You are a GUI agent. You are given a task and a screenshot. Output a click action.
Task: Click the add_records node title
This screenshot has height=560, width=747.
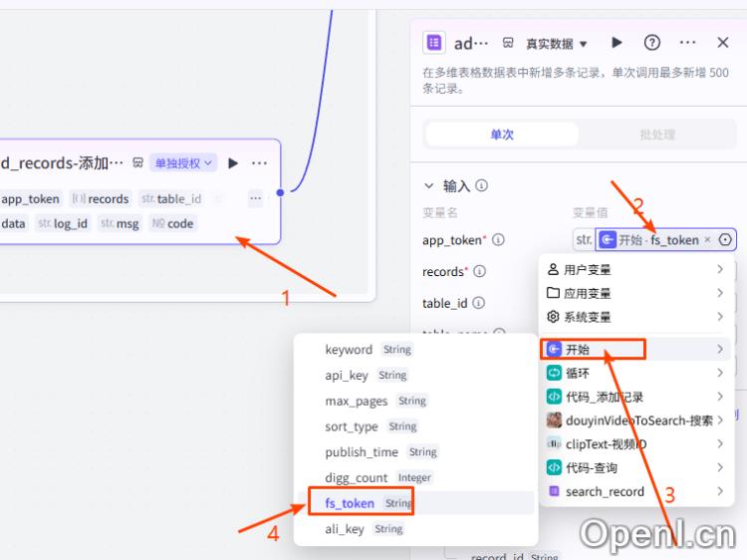point(63,163)
